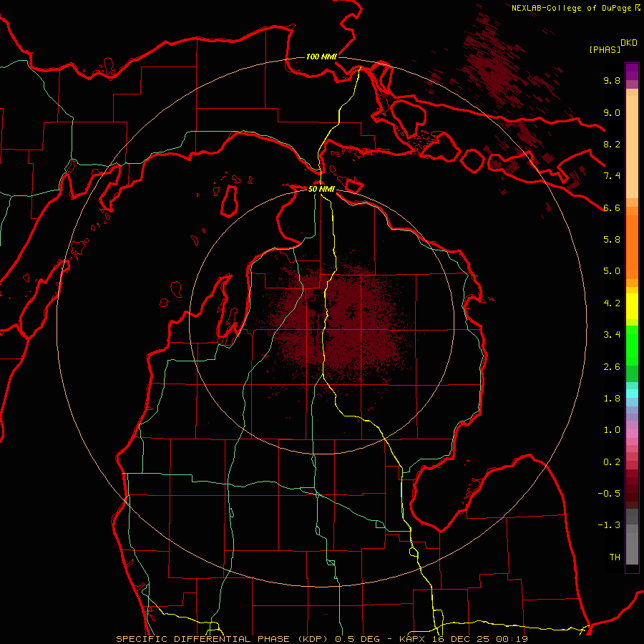The height and width of the screenshot is (644, 644).
Task: Pick the cyan band of the color bar
Action: (x=632, y=394)
